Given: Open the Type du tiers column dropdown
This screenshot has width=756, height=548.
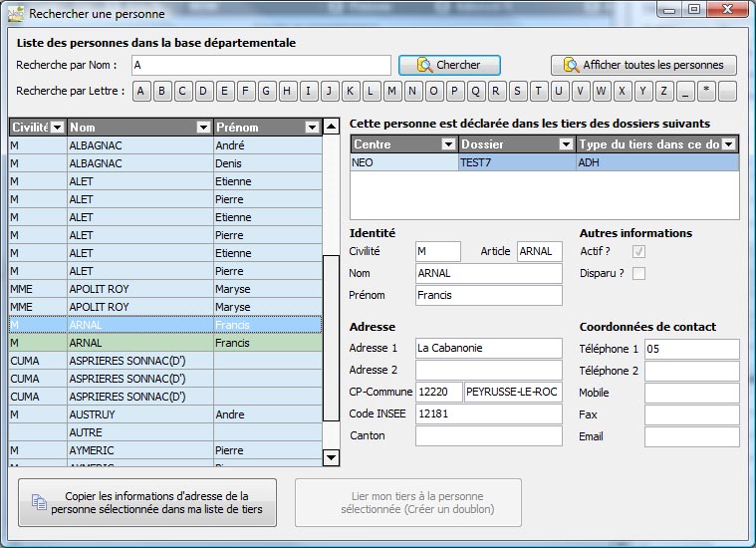Looking at the screenshot, I should click(x=729, y=144).
